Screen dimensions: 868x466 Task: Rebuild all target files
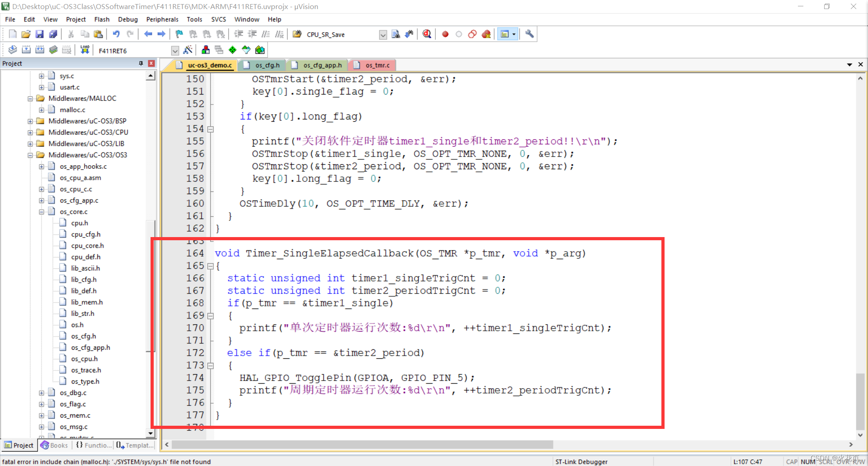[40, 50]
